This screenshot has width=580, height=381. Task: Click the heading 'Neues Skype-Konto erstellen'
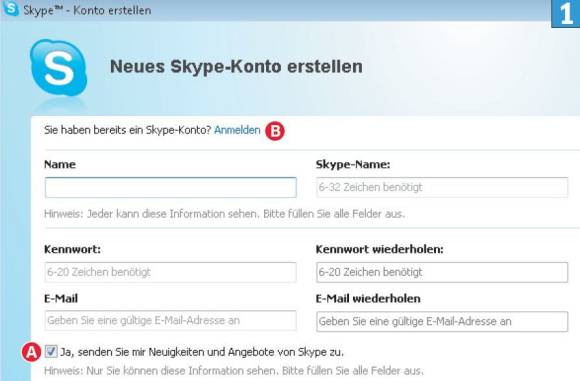point(236,67)
